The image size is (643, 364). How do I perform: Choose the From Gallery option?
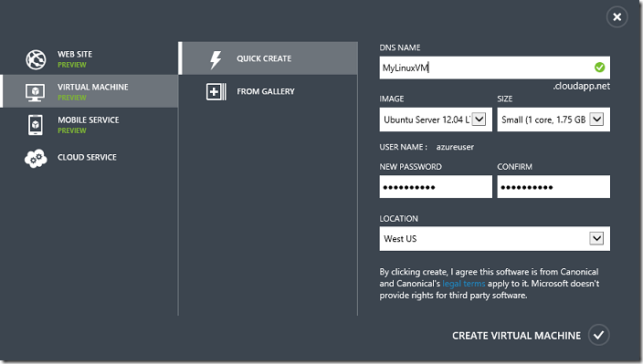(x=269, y=91)
